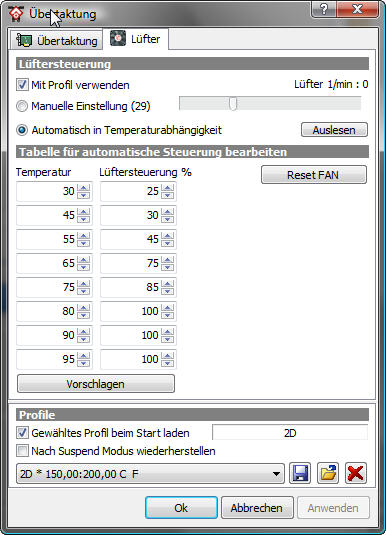The width and height of the screenshot is (386, 535).
Task: Decrease the temperature 45 spinner value
Action: (84, 219)
